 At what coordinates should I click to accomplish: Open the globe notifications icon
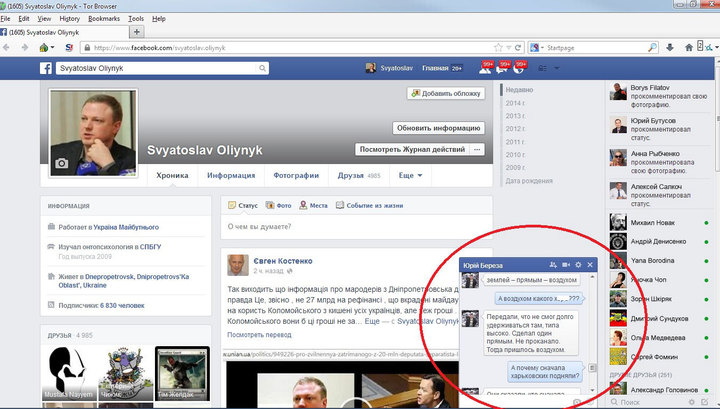521,69
